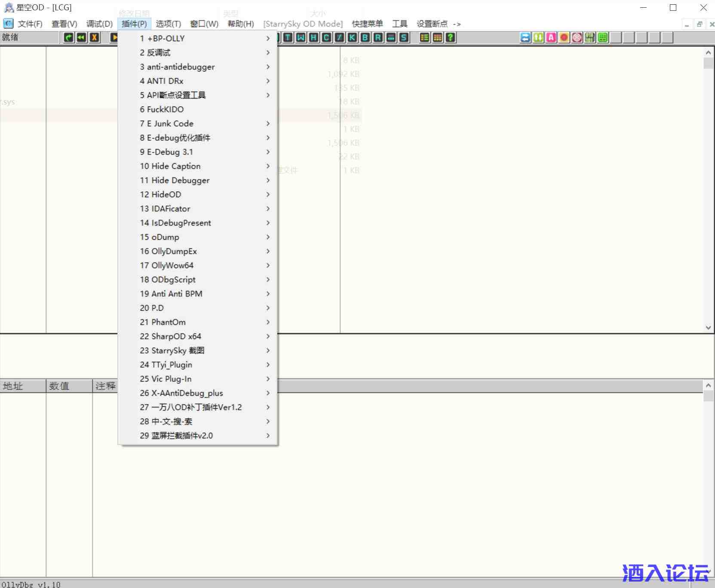Click the green question mark help icon
This screenshot has width=715, height=588.
point(450,38)
